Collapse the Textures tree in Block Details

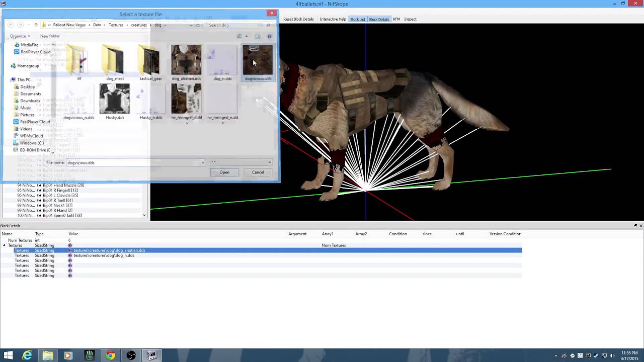click(x=4, y=245)
